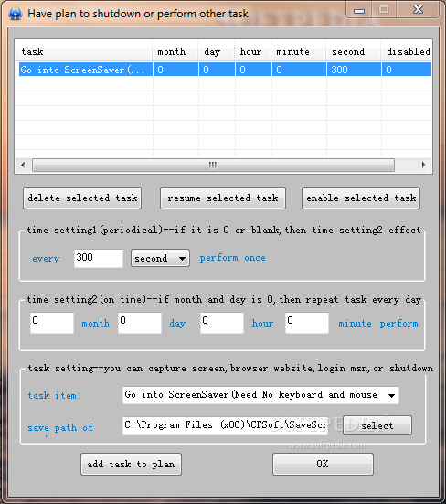The width and height of the screenshot is (446, 504).
Task: Expand the task item dropdown list
Action: click(x=391, y=395)
